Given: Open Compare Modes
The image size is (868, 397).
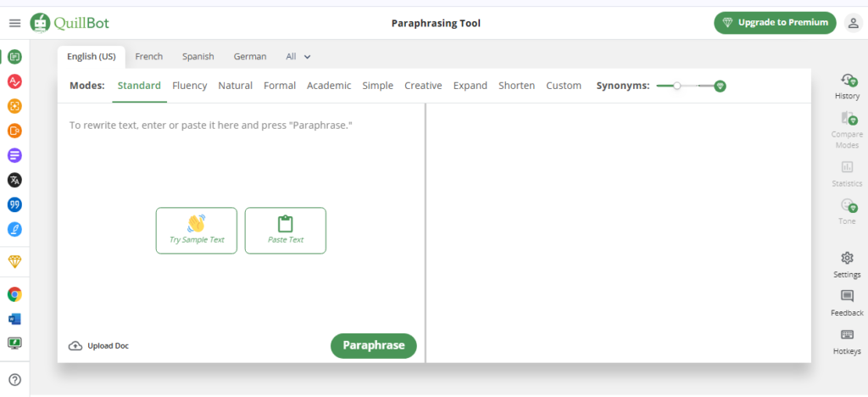Looking at the screenshot, I should [847, 130].
